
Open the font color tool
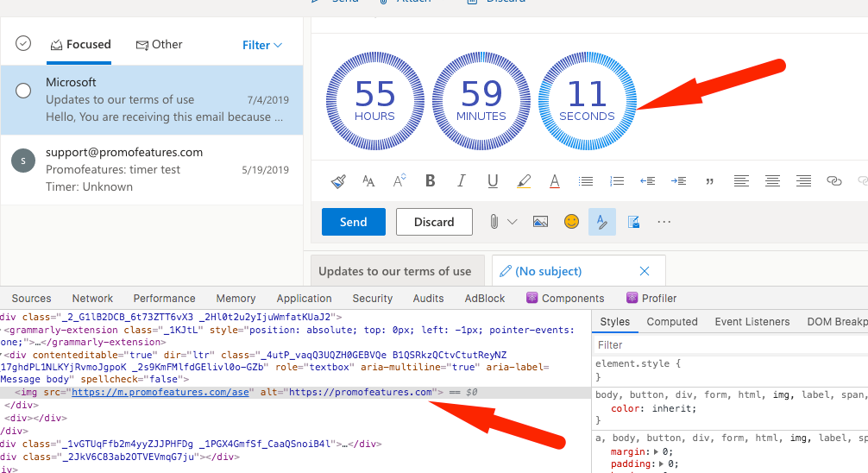click(x=554, y=181)
